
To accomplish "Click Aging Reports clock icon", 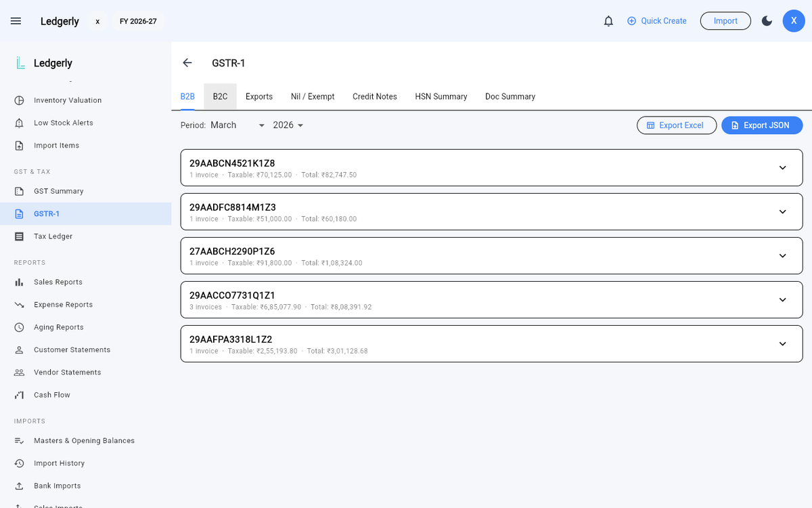I will coord(20,327).
